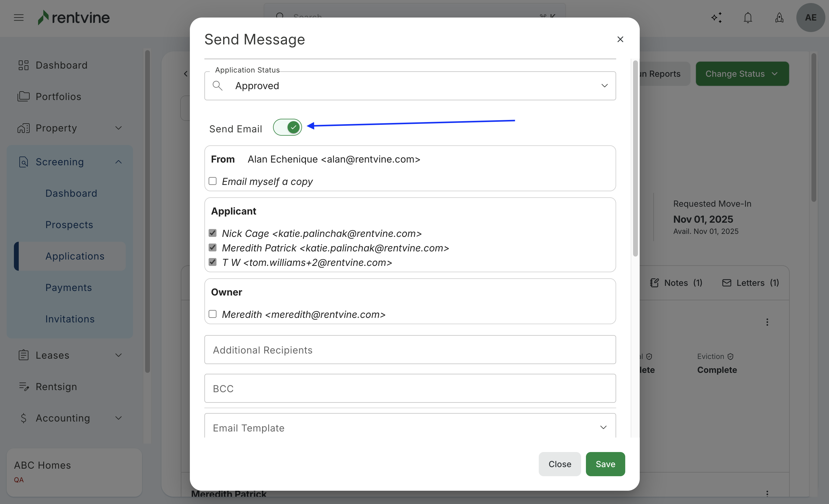Expand the Email Template dropdown

click(603, 427)
